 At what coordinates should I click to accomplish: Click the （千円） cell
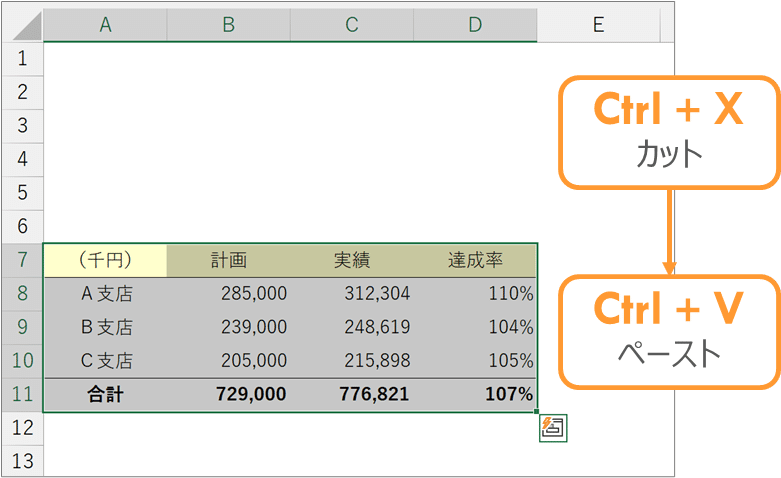coord(105,260)
